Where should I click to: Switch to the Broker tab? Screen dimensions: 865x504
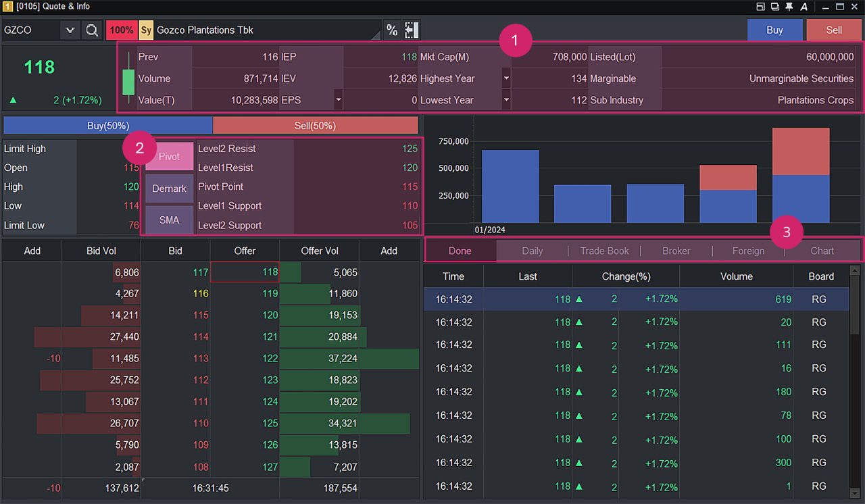[676, 251]
